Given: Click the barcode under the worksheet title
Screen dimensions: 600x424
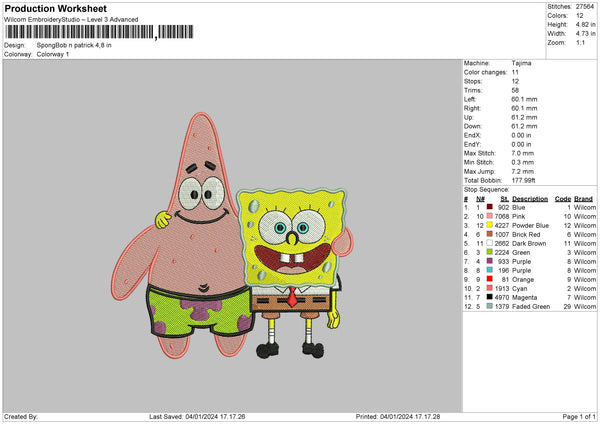Looking at the screenshot, I should tap(99, 32).
